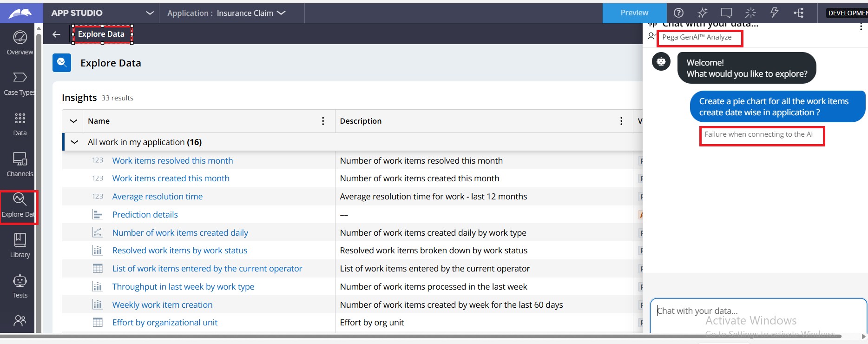Open Overview in the left sidebar
This screenshot has height=344, width=868.
point(20,43)
